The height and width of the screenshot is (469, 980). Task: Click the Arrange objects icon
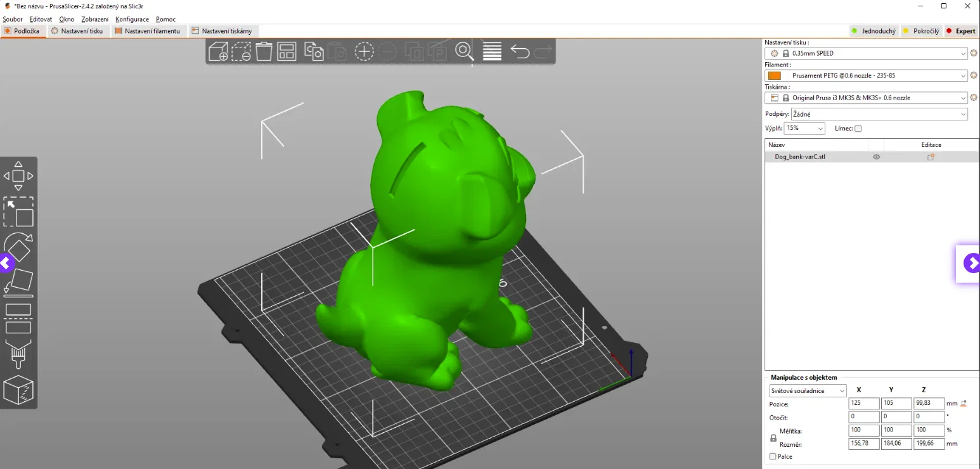tap(287, 51)
